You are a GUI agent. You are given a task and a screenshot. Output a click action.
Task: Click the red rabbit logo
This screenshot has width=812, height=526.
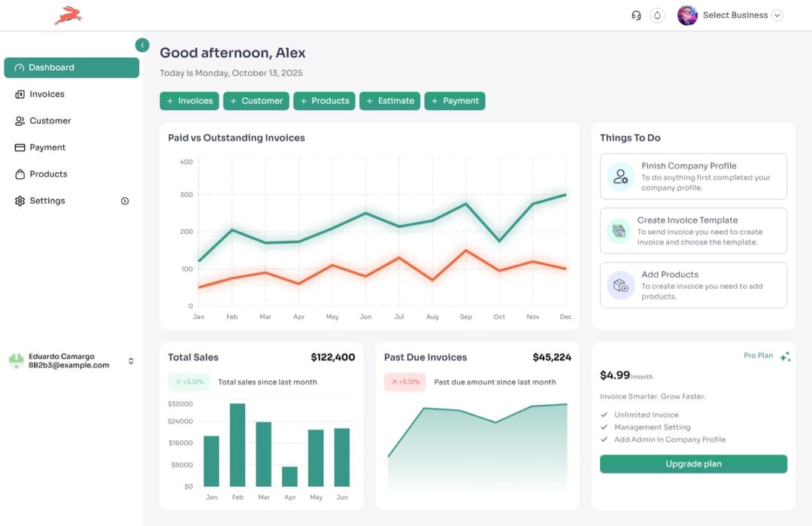68,16
